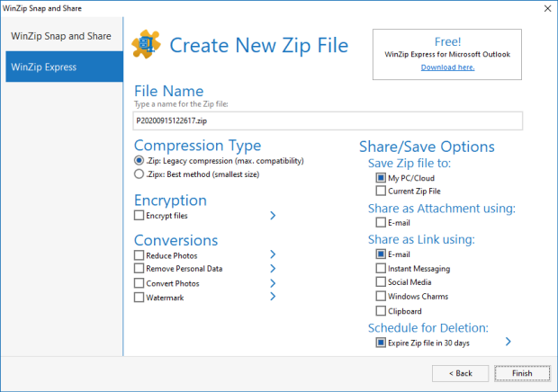The height and width of the screenshot is (392, 558).
Task: Click the Zip file name input field
Action: pyautogui.click(x=328, y=120)
